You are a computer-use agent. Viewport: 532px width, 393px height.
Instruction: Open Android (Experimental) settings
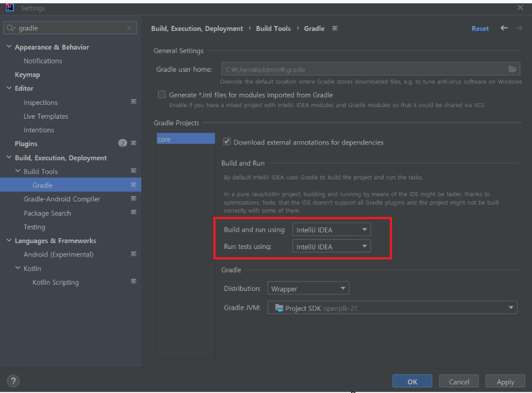tap(58, 254)
